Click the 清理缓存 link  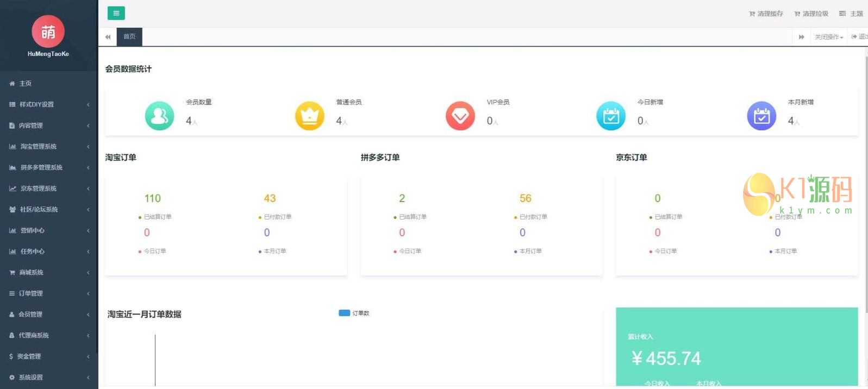point(766,14)
